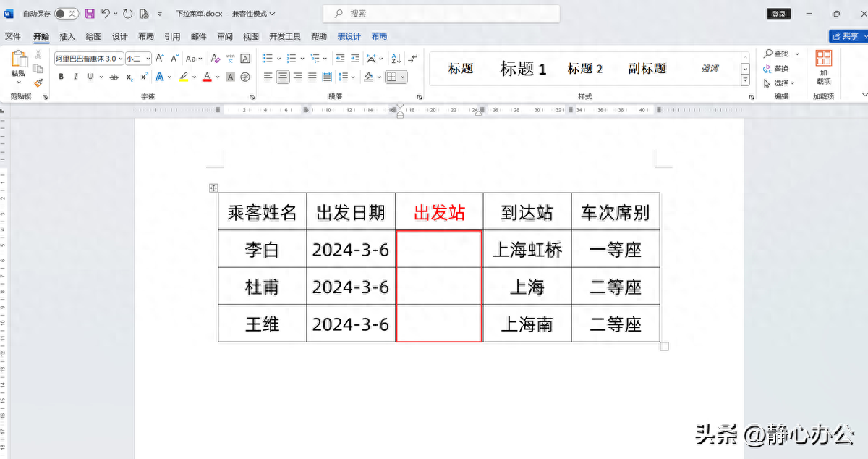The image size is (868, 459).
Task: Toggle Bold formatting
Action: (x=61, y=77)
